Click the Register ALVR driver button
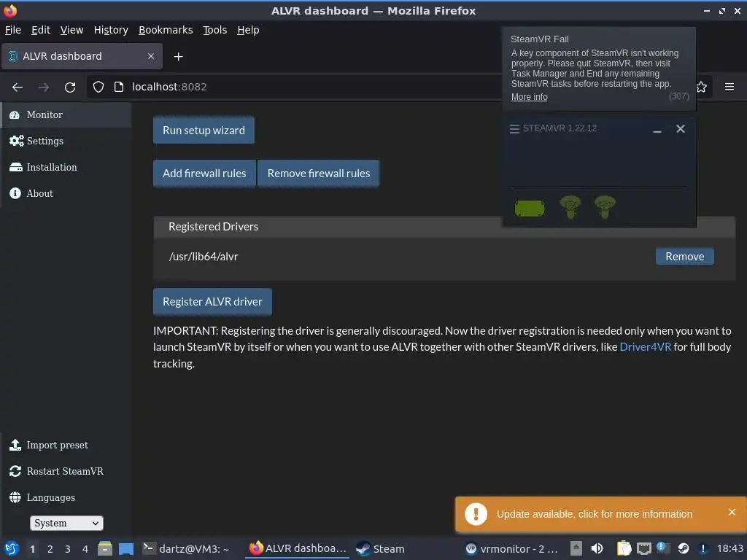The image size is (747, 560). [212, 301]
